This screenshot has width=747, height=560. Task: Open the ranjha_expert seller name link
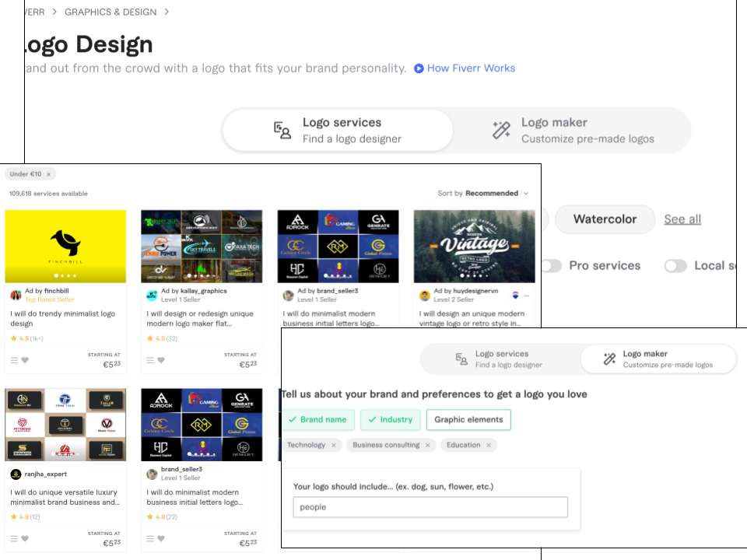[x=46, y=474]
